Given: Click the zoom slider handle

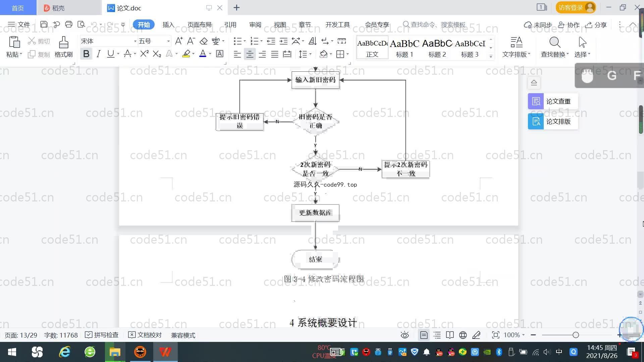Looking at the screenshot, I should (576, 335).
